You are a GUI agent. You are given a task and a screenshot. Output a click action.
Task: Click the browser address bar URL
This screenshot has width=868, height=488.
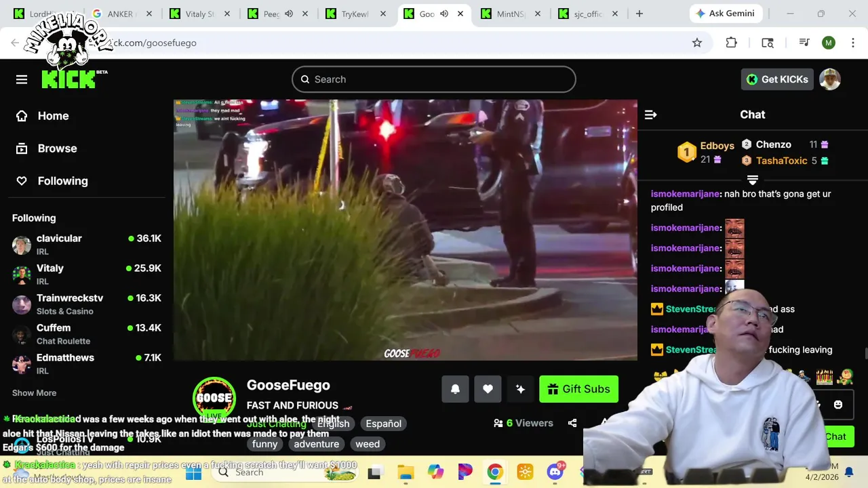tap(154, 43)
